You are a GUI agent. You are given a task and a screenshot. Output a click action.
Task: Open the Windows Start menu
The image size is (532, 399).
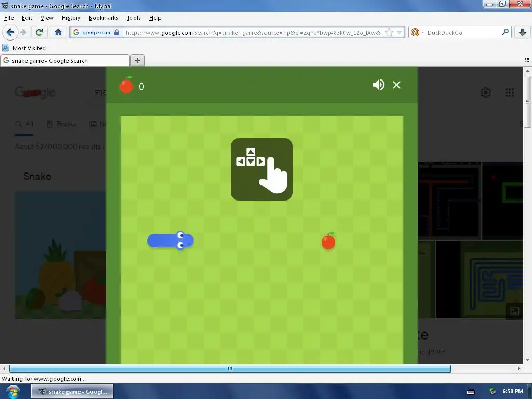12,392
